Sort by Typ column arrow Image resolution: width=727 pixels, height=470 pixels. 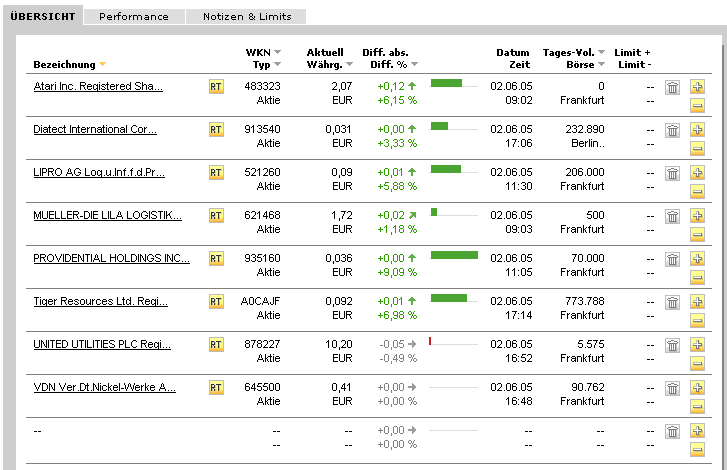[277, 64]
